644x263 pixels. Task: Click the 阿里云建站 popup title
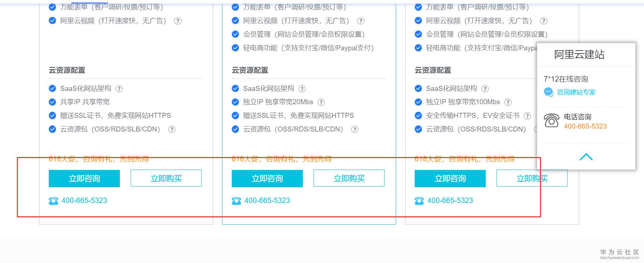pos(579,55)
